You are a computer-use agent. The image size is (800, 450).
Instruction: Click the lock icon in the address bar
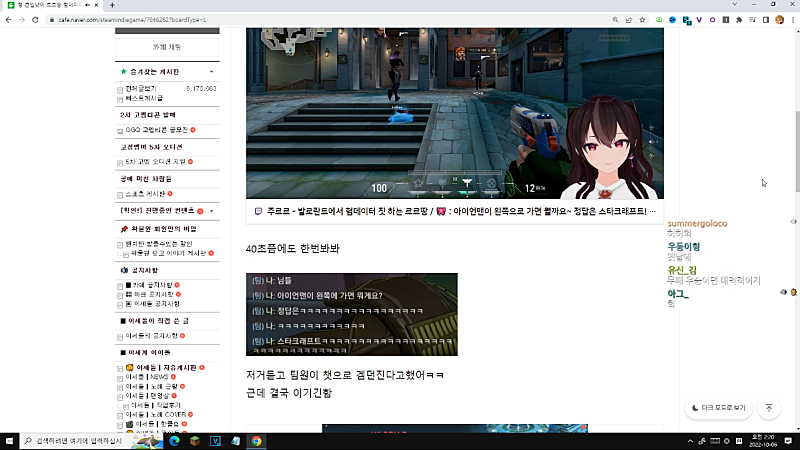52,20
